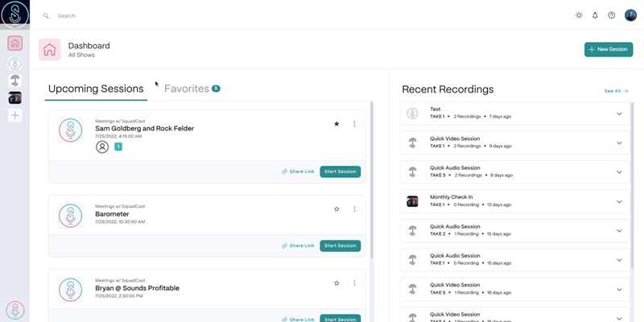
Task: Select the Upcoming Sessions tab
Action: point(96,89)
